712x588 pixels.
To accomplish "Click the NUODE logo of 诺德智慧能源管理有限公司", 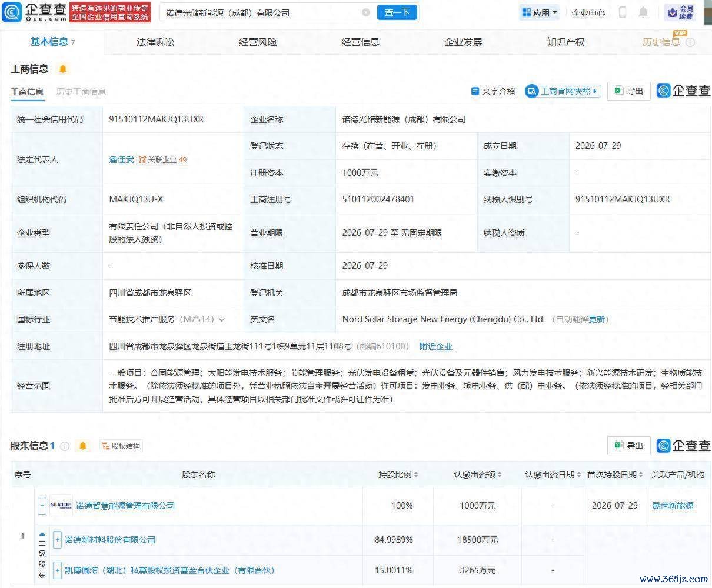I will point(61,506).
